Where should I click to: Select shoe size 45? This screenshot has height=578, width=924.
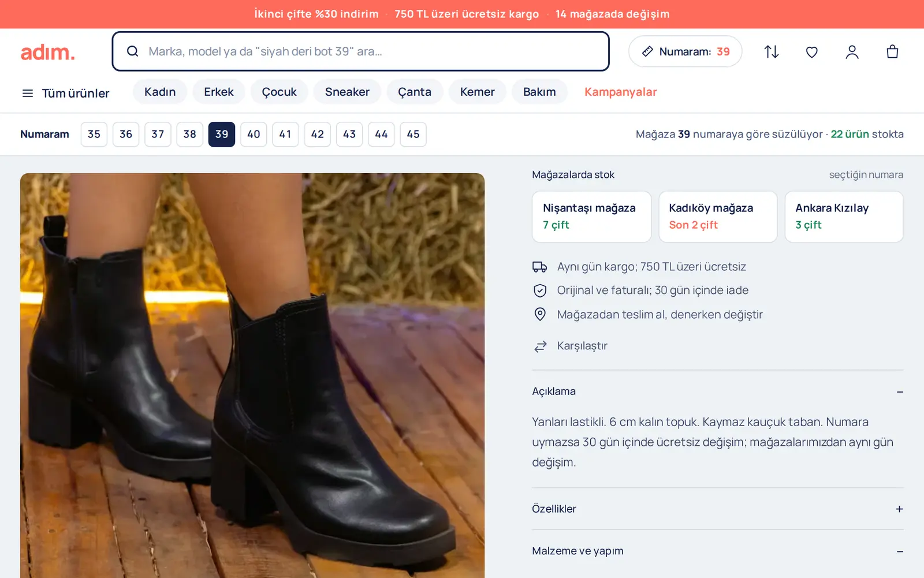[413, 134]
